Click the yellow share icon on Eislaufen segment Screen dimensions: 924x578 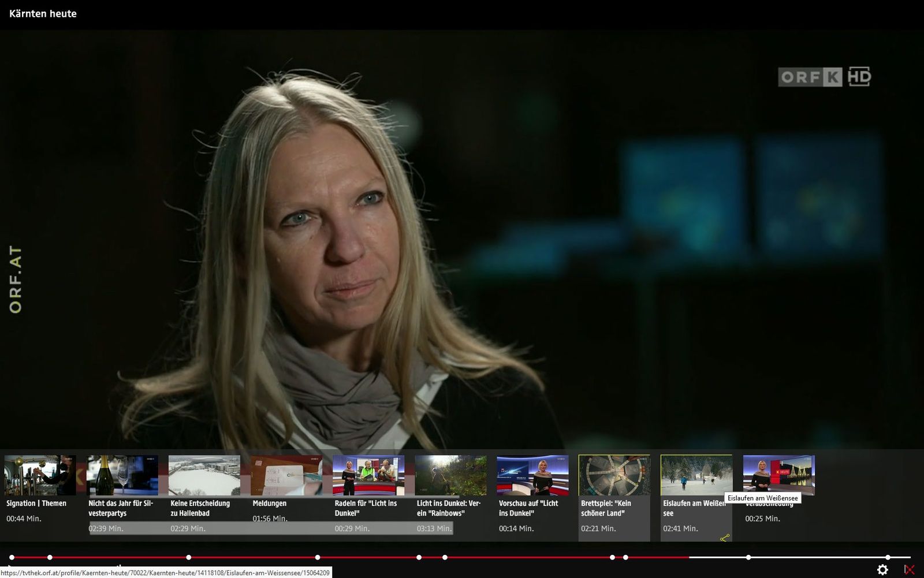pyautogui.click(x=725, y=538)
